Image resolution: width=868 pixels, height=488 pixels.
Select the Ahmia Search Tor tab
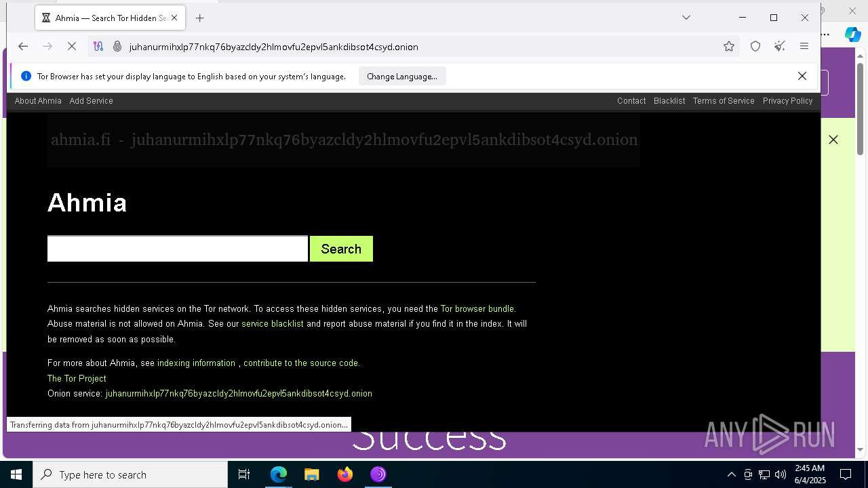108,18
